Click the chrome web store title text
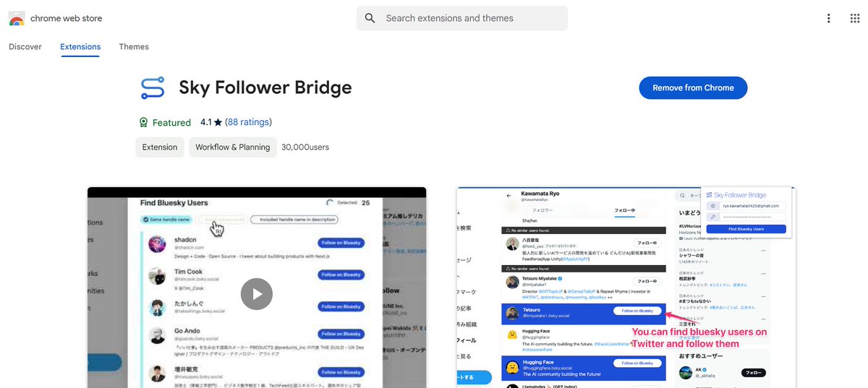 pos(67,18)
